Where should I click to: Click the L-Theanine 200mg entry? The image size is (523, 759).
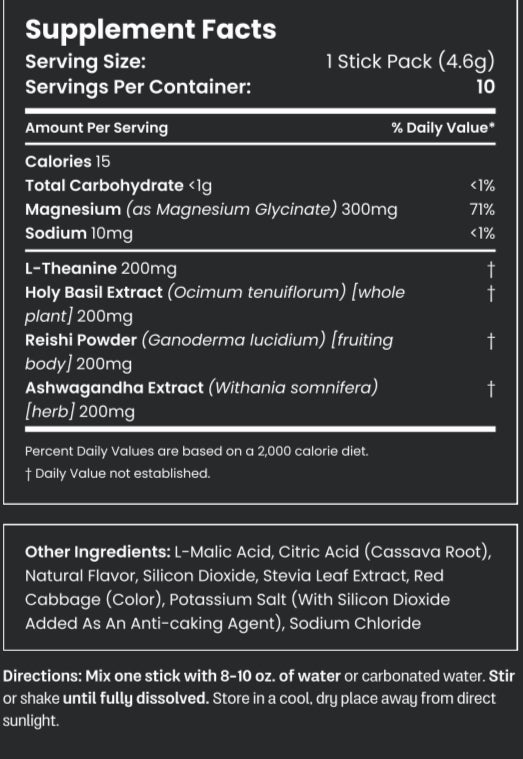point(101,269)
